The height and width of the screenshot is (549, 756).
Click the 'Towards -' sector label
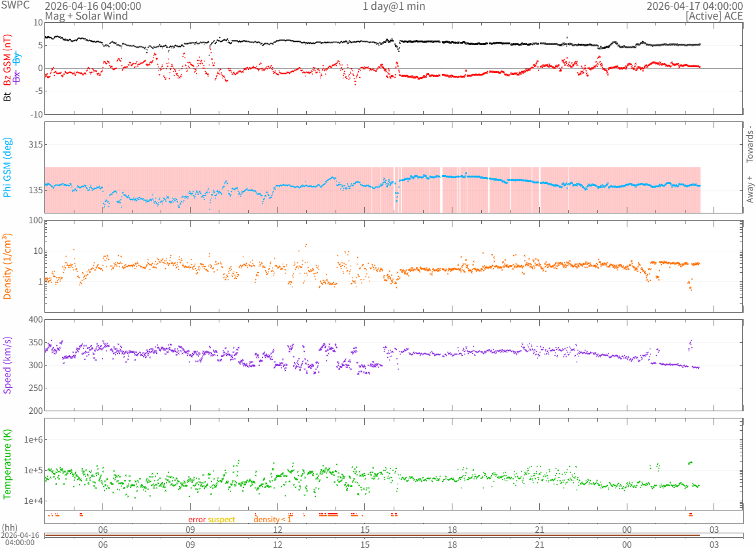(x=749, y=144)
